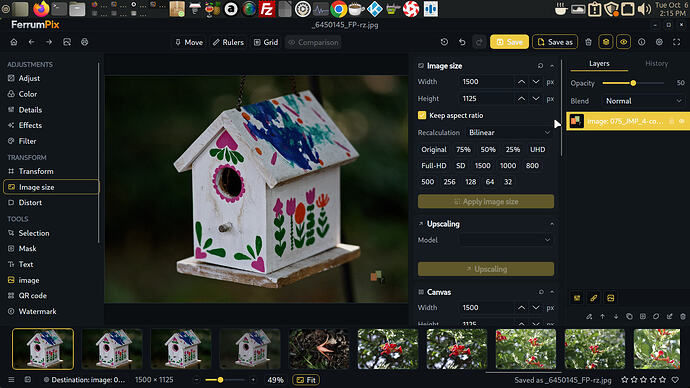Viewport: 690px width, 388px height.
Task: Toggle Fit zoom mode
Action: coord(306,380)
